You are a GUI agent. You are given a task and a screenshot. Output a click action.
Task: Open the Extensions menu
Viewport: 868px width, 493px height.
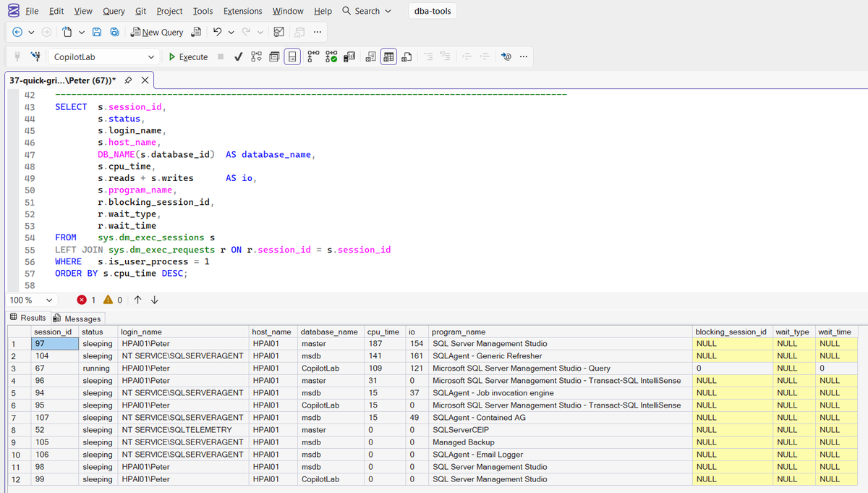coord(242,11)
